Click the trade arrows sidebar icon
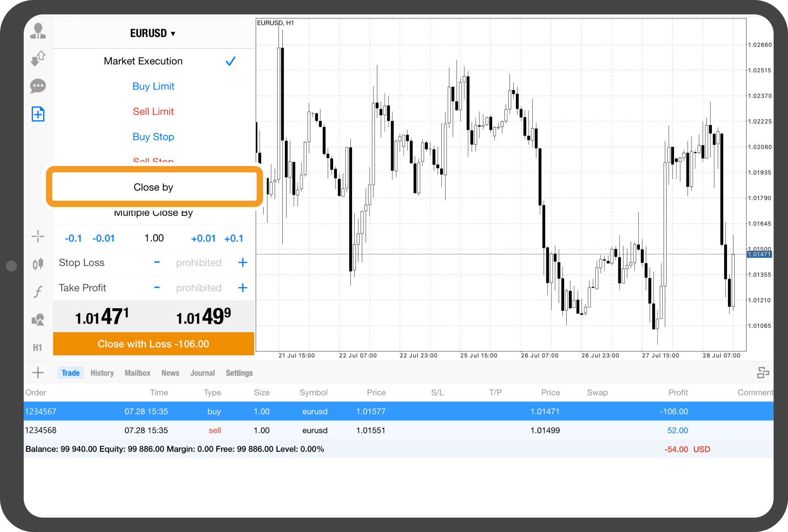Image resolution: width=788 pixels, height=532 pixels. 38,58
